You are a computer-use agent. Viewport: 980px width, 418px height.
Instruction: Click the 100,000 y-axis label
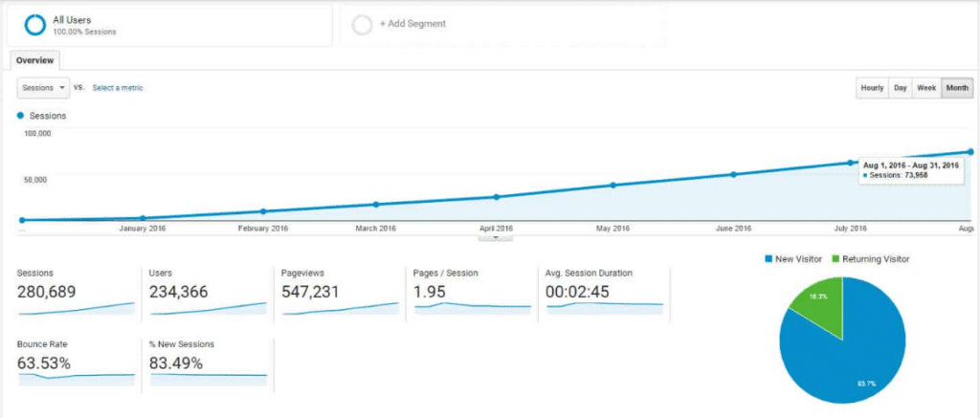pyautogui.click(x=37, y=133)
